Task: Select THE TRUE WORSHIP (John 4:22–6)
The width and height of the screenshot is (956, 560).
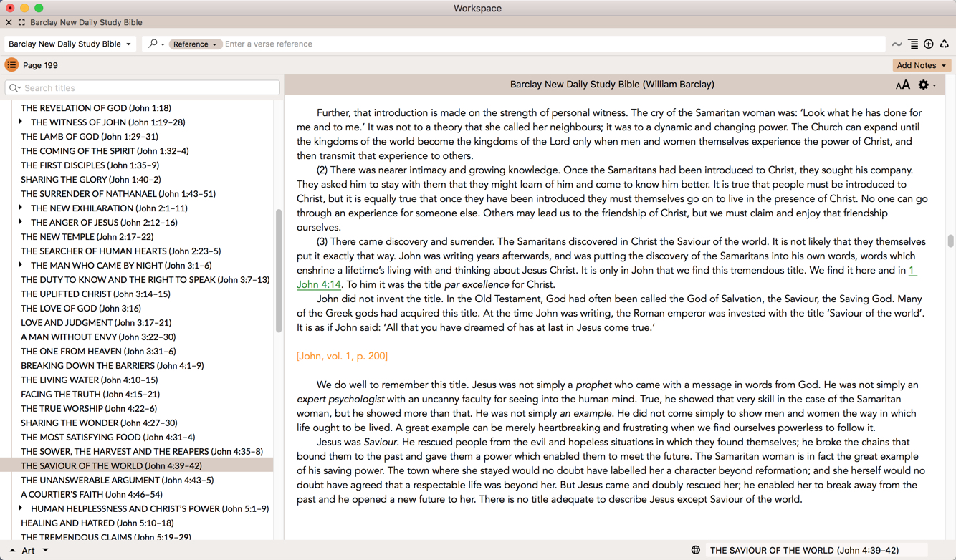Action: (89, 409)
